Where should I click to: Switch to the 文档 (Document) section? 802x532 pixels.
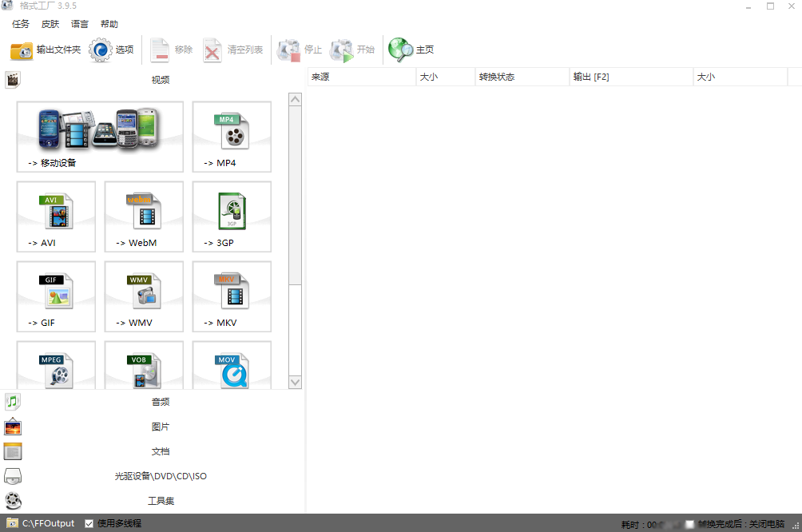coord(13,451)
